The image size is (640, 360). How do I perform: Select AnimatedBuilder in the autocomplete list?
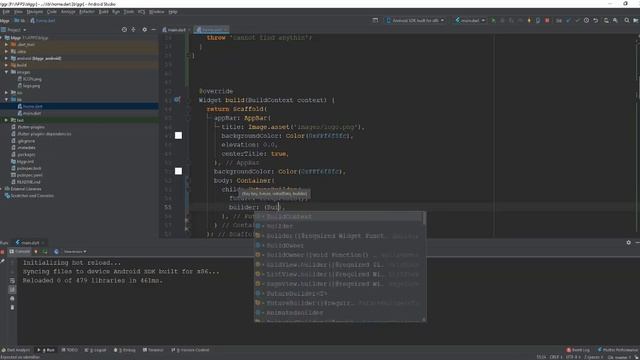point(339,313)
